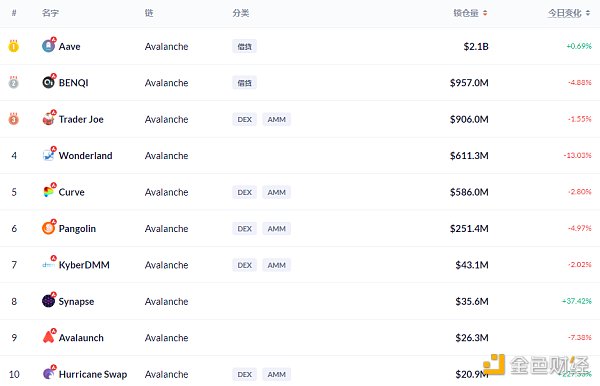Image resolution: width=600 pixels, height=386 pixels.
Task: Open the Hurricane Swap name link
Action: coord(93,374)
